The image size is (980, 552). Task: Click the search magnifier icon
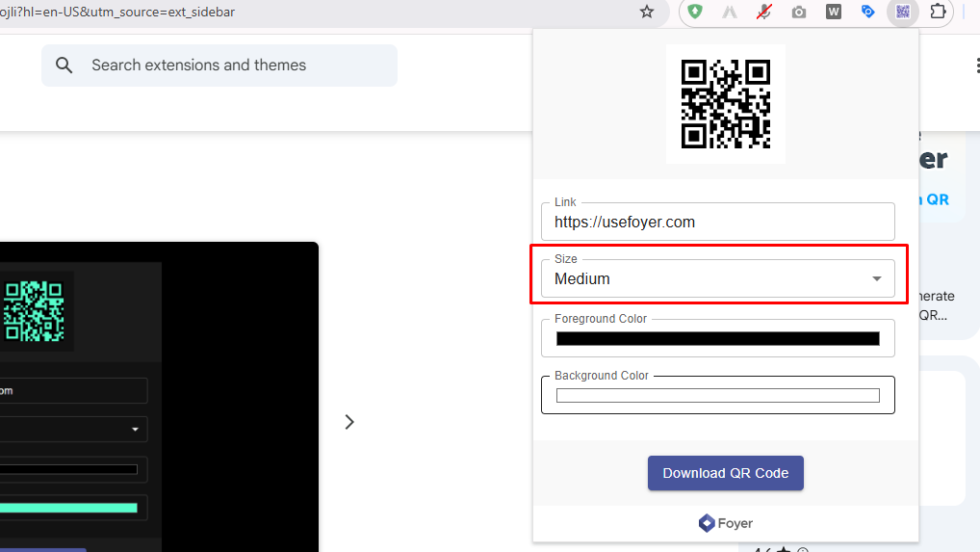coord(64,65)
